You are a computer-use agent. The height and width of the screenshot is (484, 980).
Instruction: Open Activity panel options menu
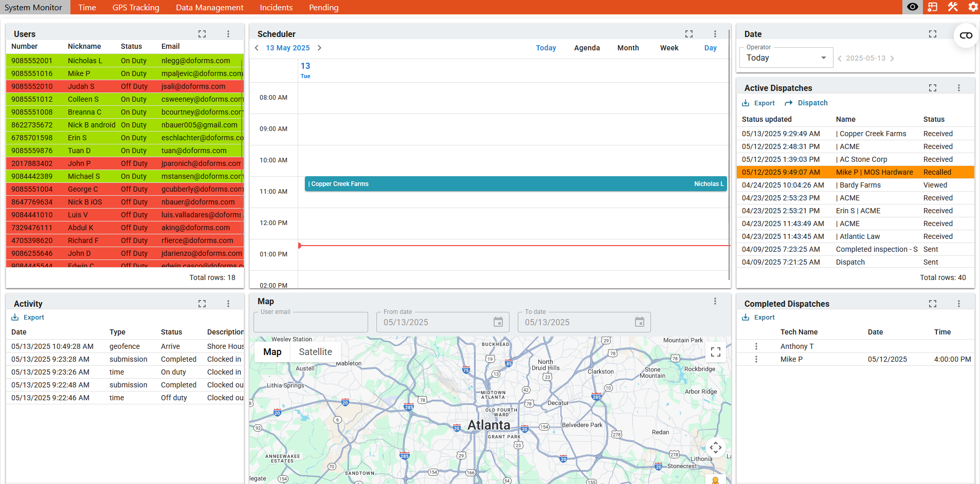(228, 304)
